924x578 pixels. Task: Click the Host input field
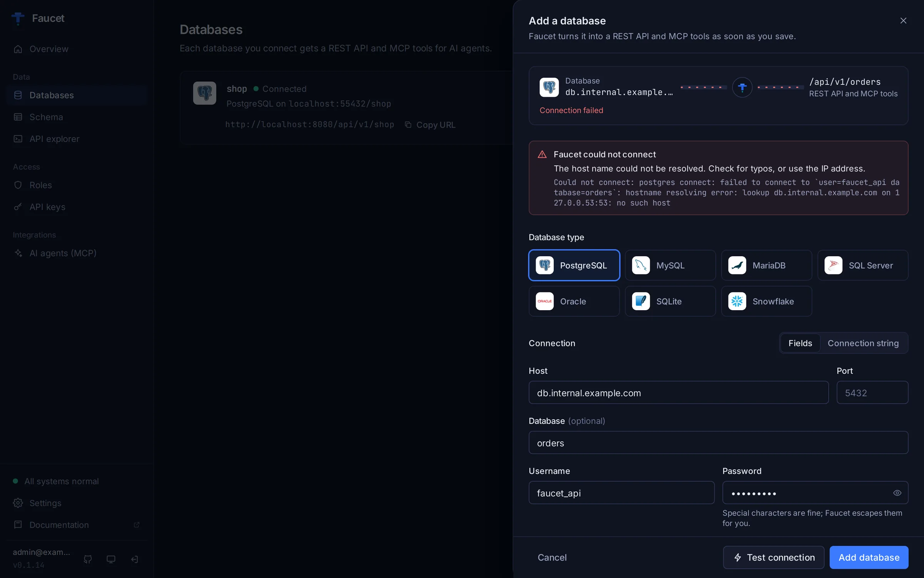[678, 393]
